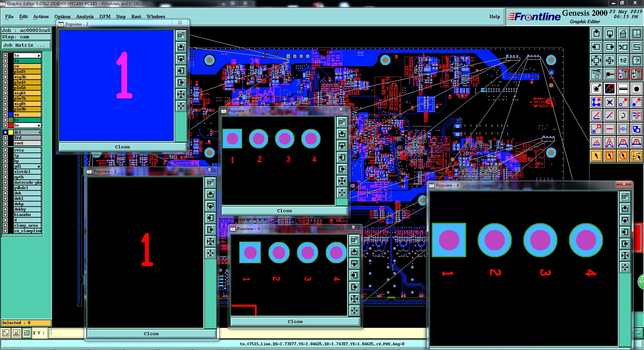644x350 pixels.
Task: Open the File menu
Action: pos(9,16)
